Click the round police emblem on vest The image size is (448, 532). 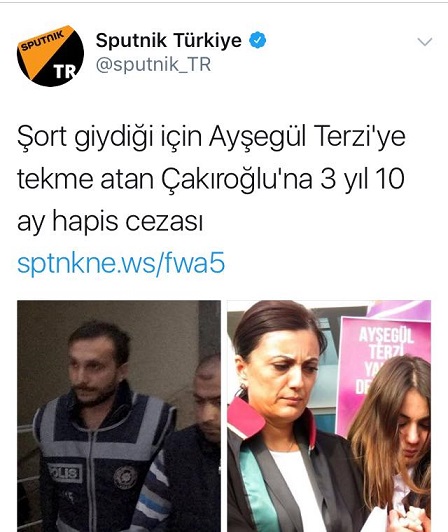pyautogui.click(x=125, y=476)
